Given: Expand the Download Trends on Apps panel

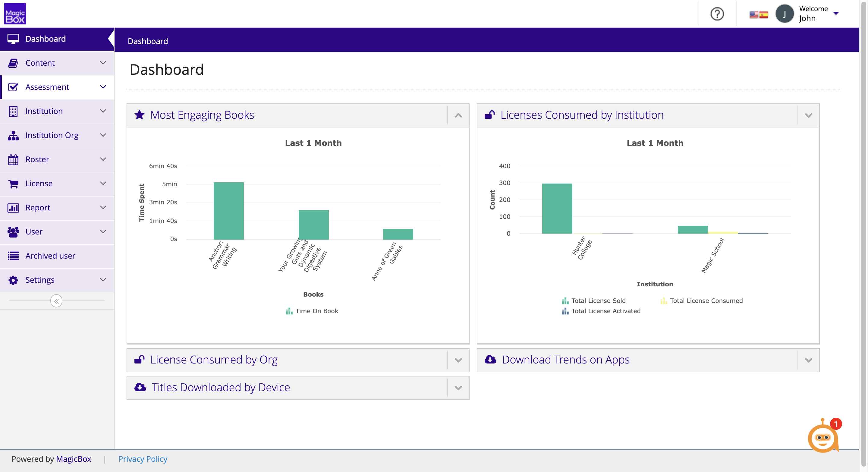Looking at the screenshot, I should pyautogui.click(x=808, y=360).
